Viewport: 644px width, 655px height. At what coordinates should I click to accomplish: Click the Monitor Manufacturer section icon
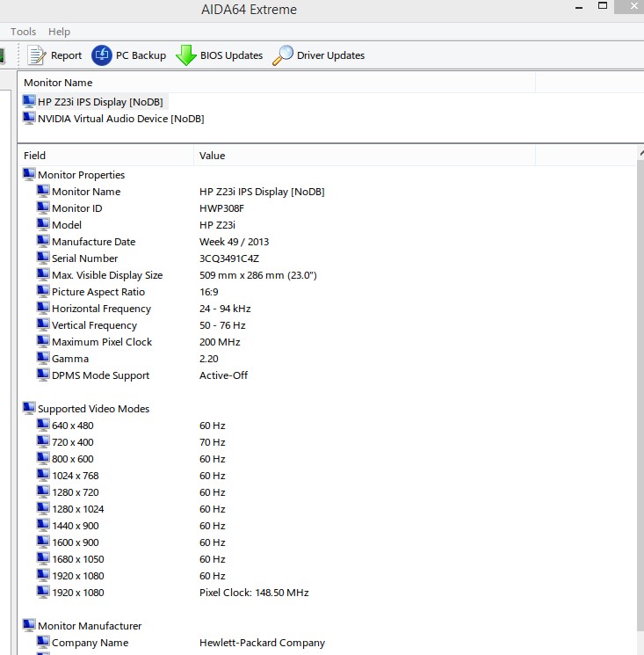pos(29,626)
